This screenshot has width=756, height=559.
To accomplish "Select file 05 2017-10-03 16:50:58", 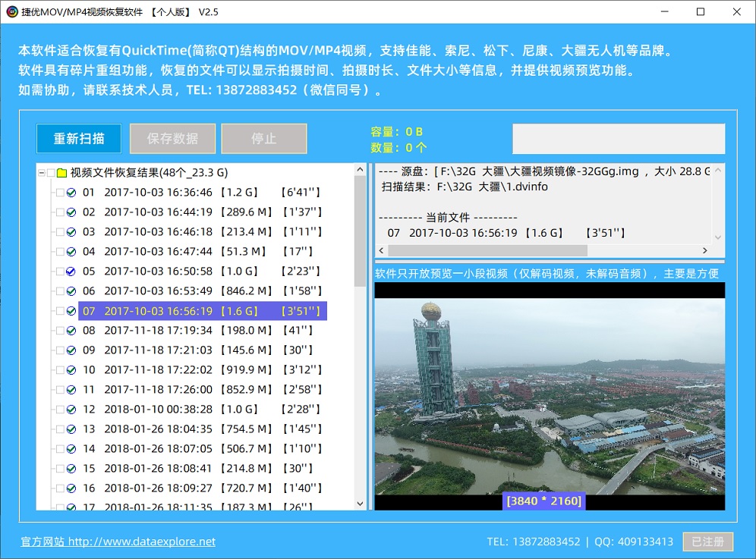I will click(x=202, y=272).
